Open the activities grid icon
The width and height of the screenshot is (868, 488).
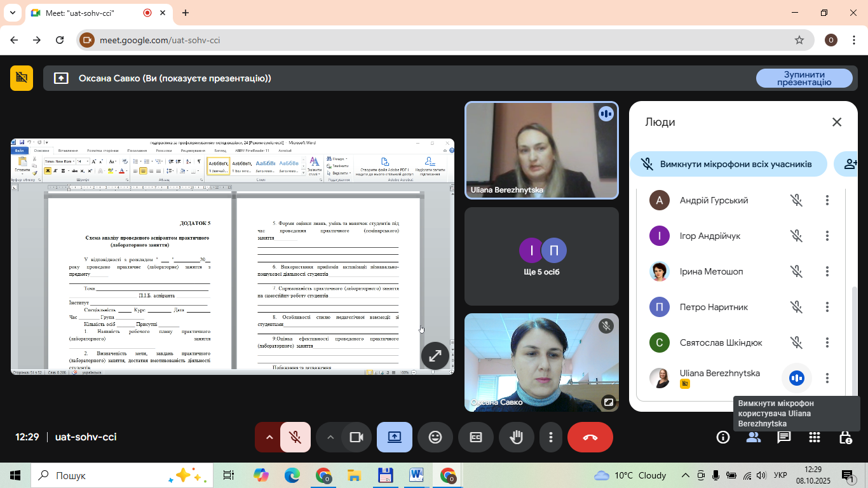815,437
